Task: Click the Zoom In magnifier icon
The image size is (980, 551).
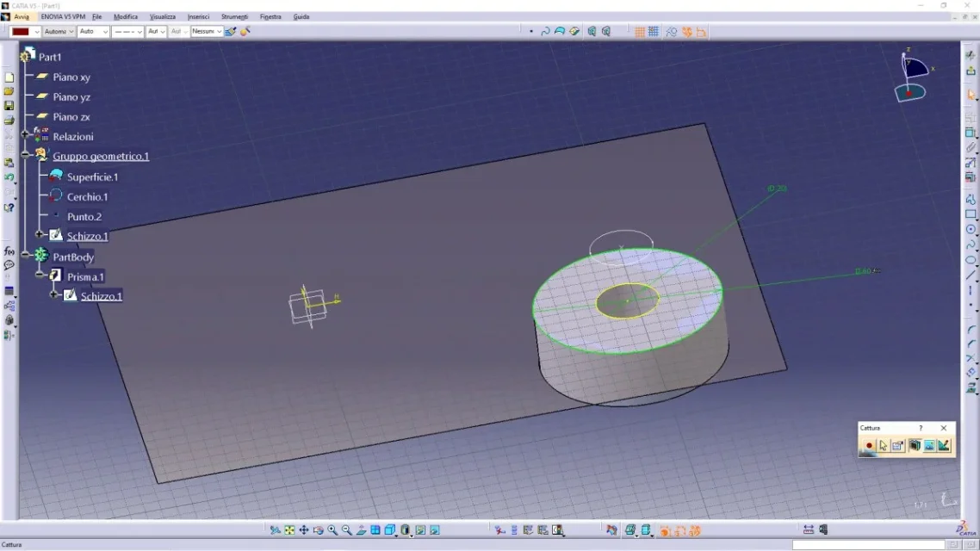Action: pyautogui.click(x=332, y=530)
